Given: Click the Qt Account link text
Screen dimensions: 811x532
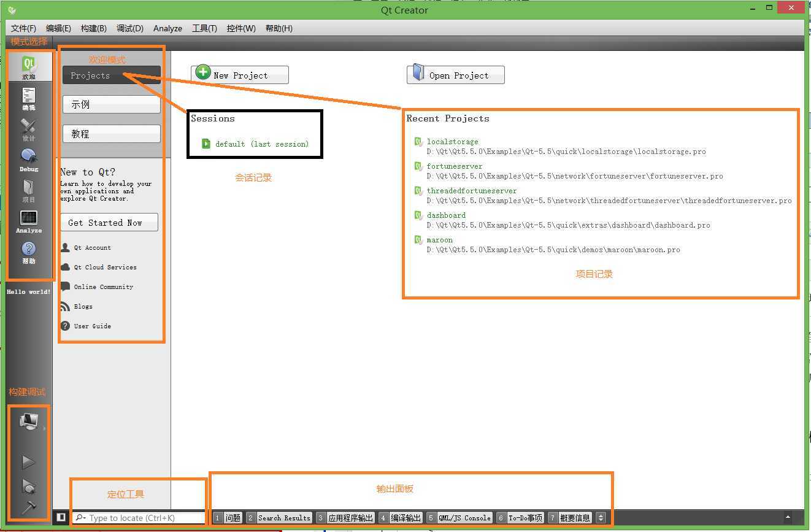Looking at the screenshot, I should pyautogui.click(x=93, y=248).
